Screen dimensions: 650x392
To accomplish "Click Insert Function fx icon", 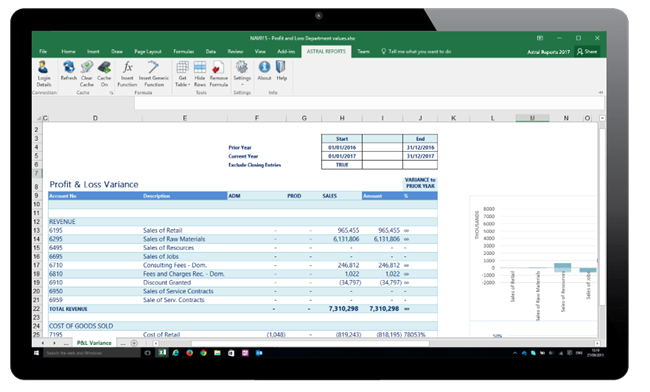I will [127, 74].
